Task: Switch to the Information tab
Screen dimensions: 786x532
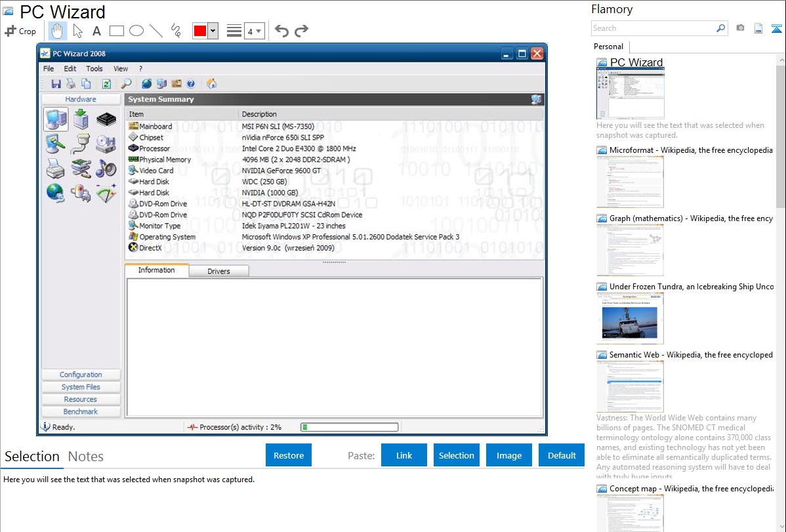Action: coord(156,270)
